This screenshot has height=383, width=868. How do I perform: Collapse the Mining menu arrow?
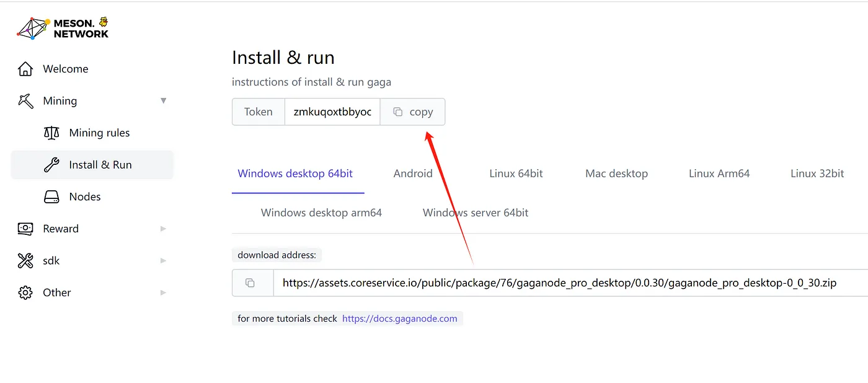[x=164, y=100]
